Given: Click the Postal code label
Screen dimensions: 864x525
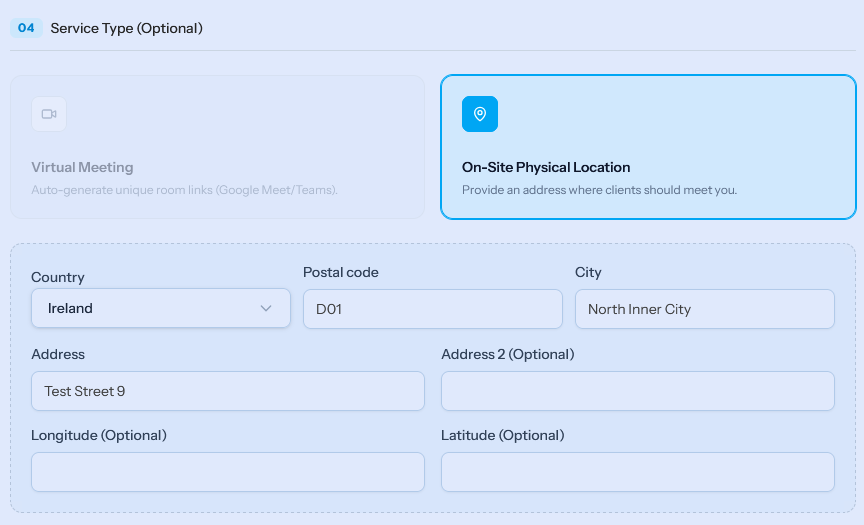Looking at the screenshot, I should tap(341, 273).
